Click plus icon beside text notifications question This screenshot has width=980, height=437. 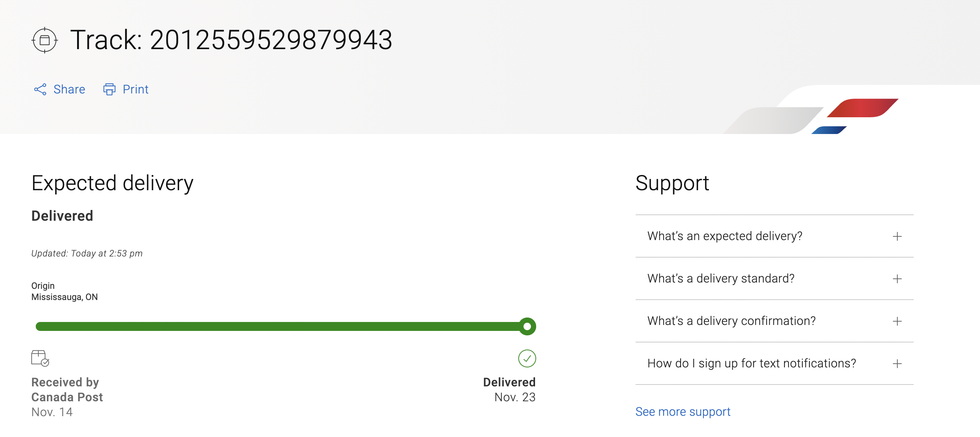point(897,364)
